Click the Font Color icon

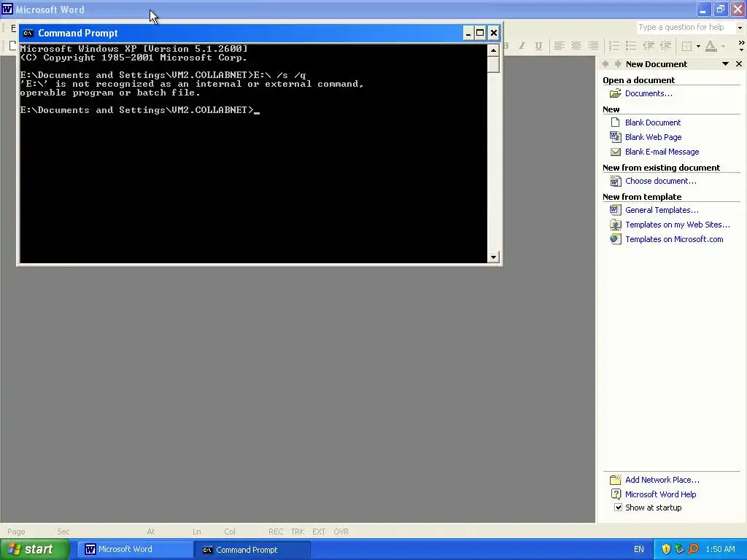[711, 46]
